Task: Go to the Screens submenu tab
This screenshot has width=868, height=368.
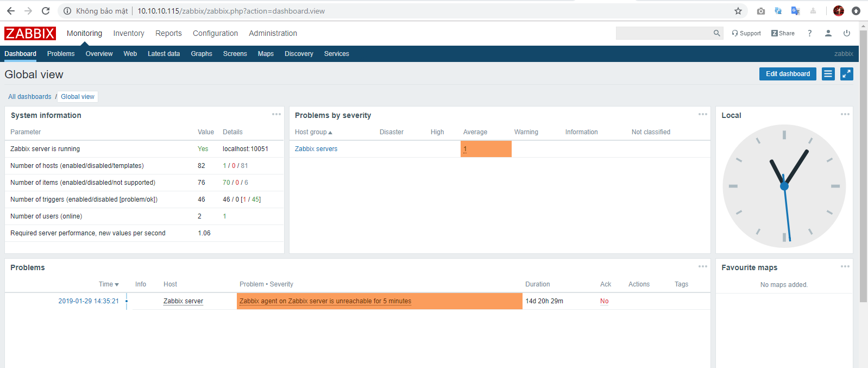Action: point(235,54)
